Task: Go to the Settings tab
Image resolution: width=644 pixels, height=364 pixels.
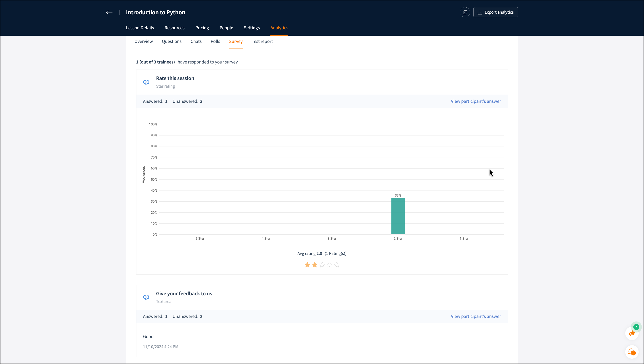Action: [x=251, y=28]
